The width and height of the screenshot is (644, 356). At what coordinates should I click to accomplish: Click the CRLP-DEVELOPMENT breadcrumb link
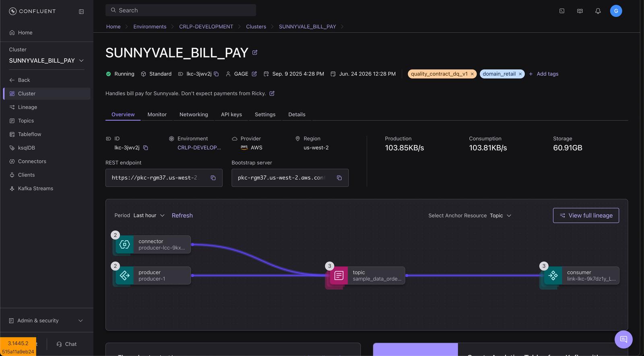pos(206,27)
